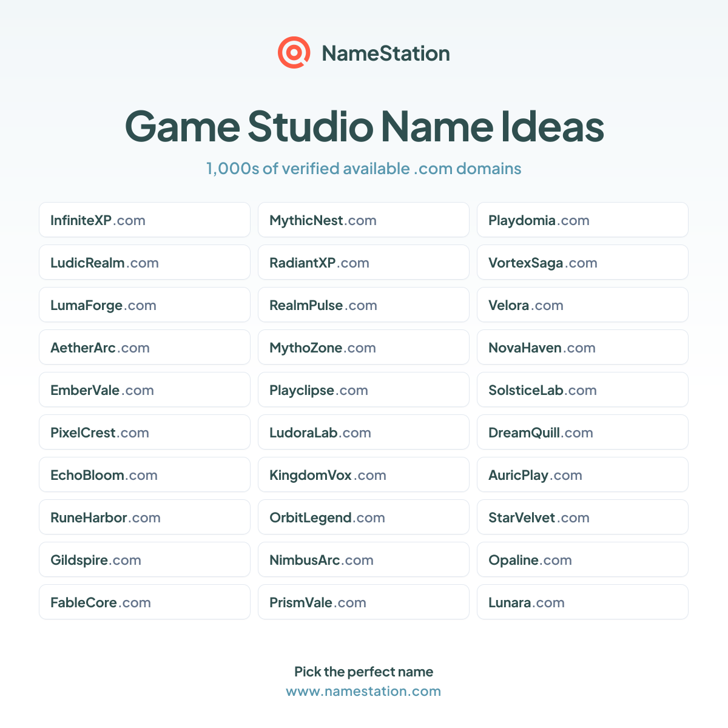Viewport: 728px width, 728px height.
Task: Select the MythicNest.com domain card
Action: click(x=364, y=220)
